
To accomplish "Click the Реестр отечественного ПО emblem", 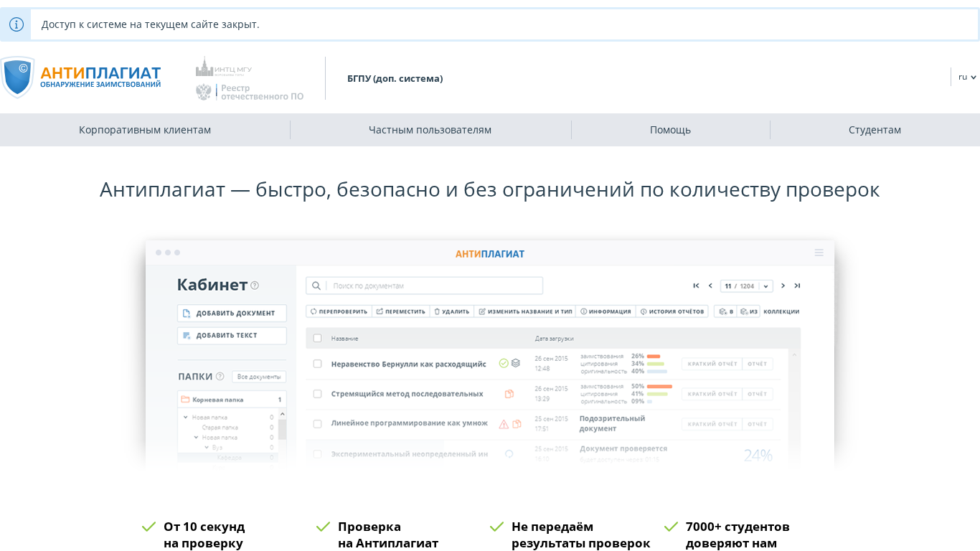I will 204,92.
